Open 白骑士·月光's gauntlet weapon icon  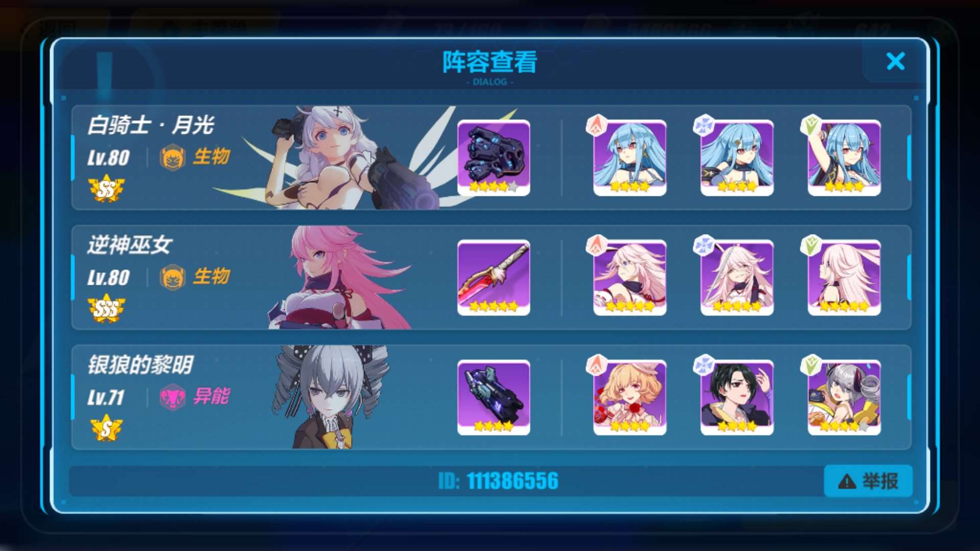click(494, 158)
